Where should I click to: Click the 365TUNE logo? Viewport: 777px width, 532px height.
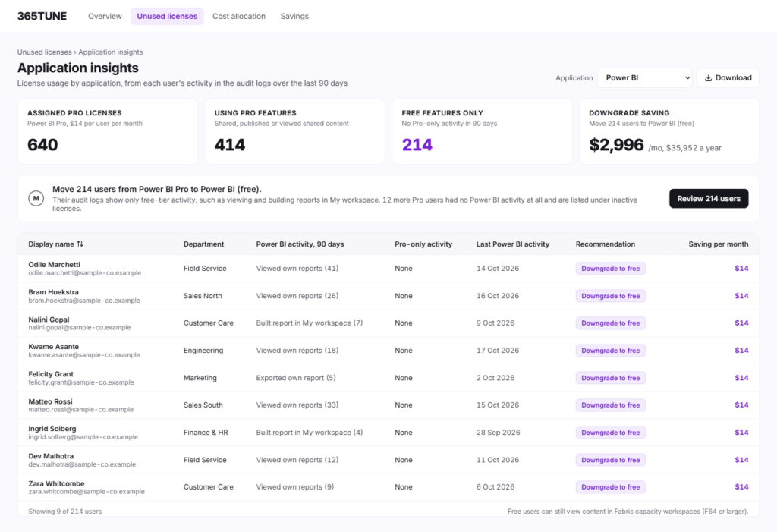(x=42, y=16)
